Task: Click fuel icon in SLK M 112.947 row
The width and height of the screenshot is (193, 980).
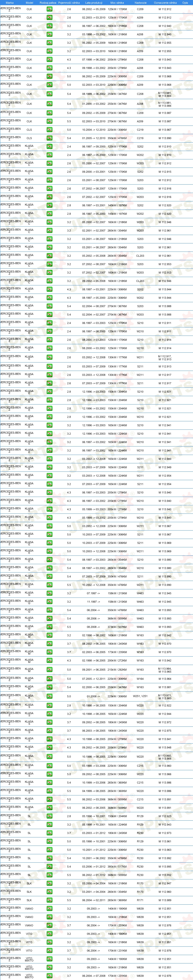Action: coord(49,883)
